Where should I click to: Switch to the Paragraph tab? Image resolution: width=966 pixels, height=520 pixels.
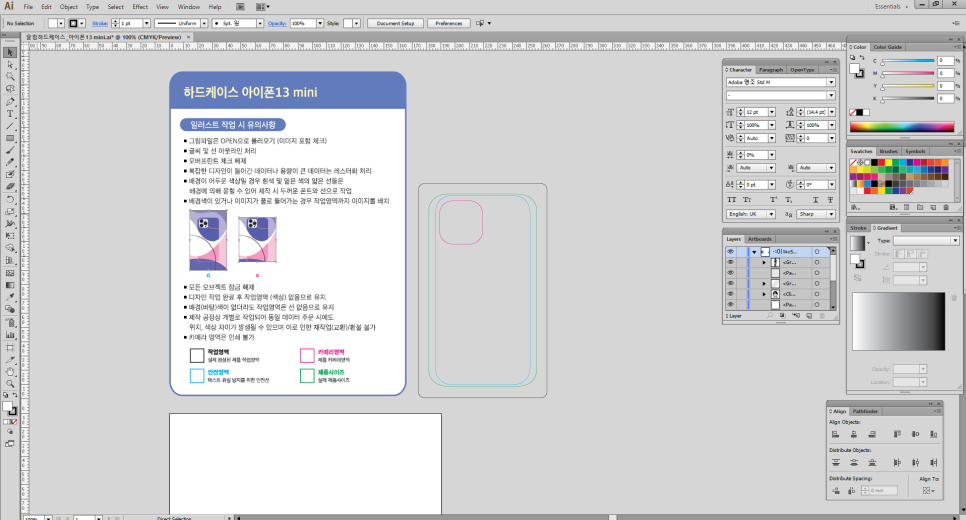pos(771,70)
